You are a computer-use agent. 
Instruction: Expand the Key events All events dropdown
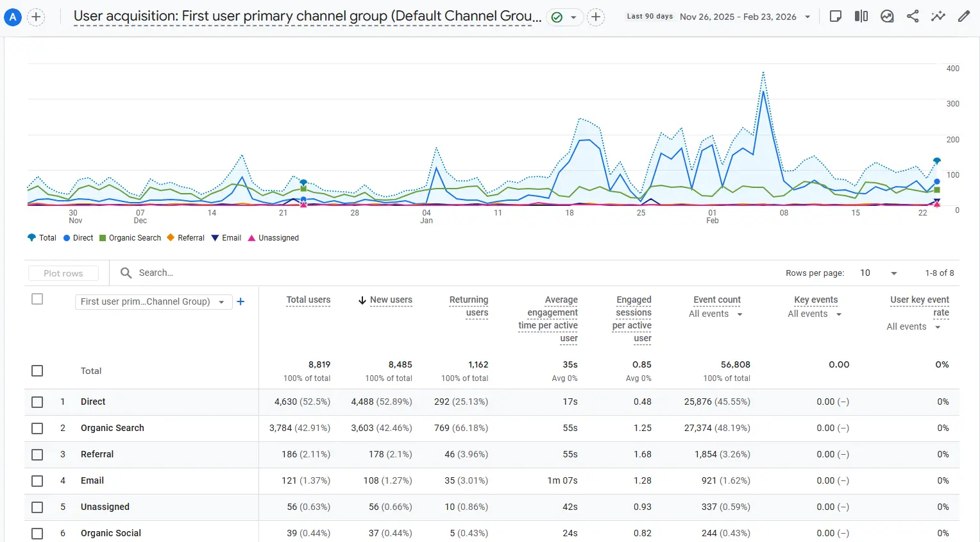click(x=813, y=314)
